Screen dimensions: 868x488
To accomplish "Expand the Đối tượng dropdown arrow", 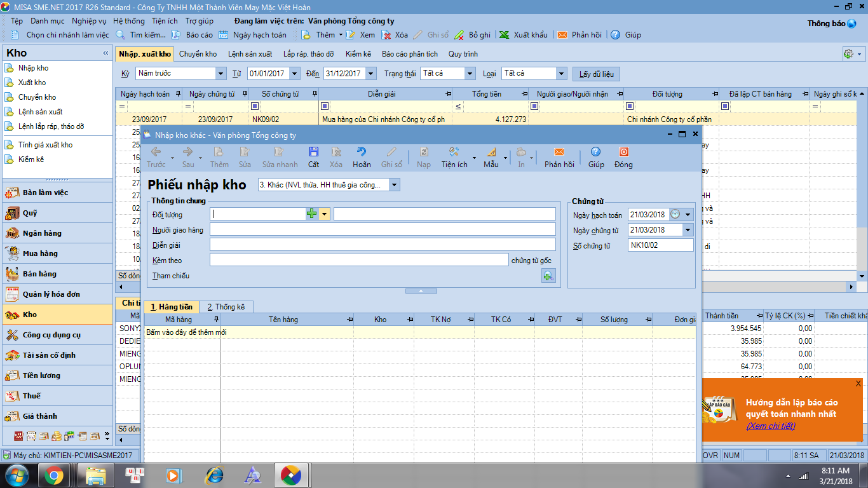I will pyautogui.click(x=325, y=214).
